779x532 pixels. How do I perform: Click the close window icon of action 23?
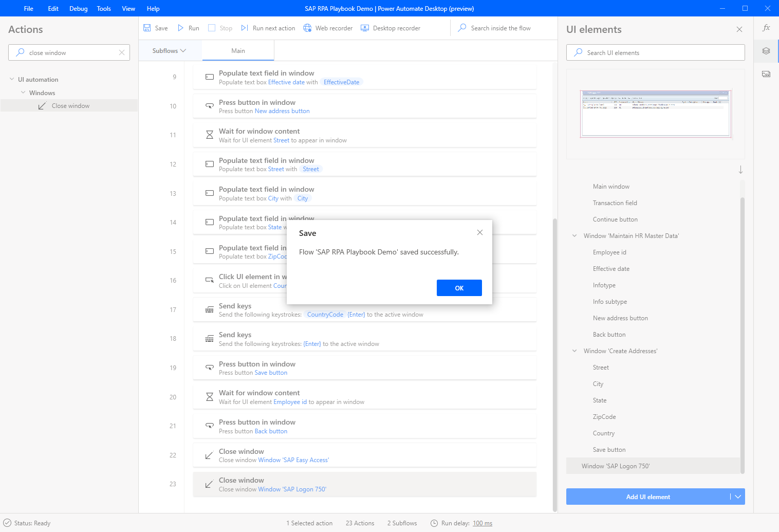coord(209,484)
